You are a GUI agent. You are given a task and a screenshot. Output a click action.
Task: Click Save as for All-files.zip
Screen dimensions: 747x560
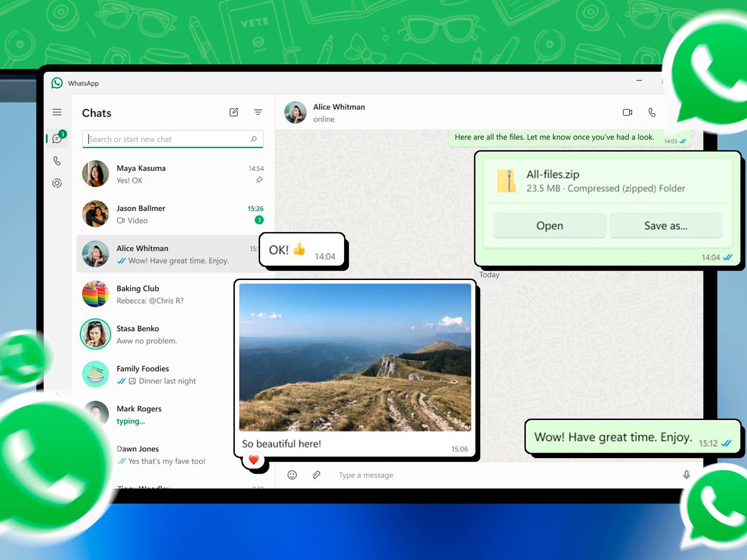pyautogui.click(x=665, y=226)
